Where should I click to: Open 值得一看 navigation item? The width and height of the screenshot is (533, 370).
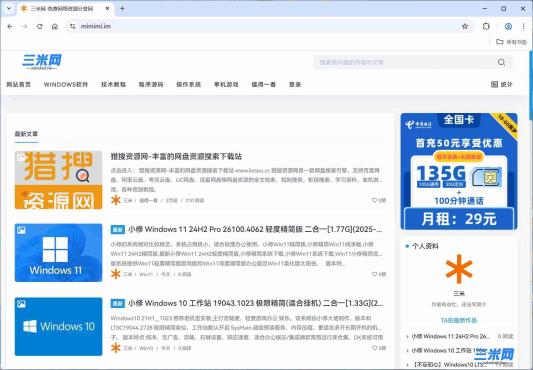pyautogui.click(x=263, y=84)
